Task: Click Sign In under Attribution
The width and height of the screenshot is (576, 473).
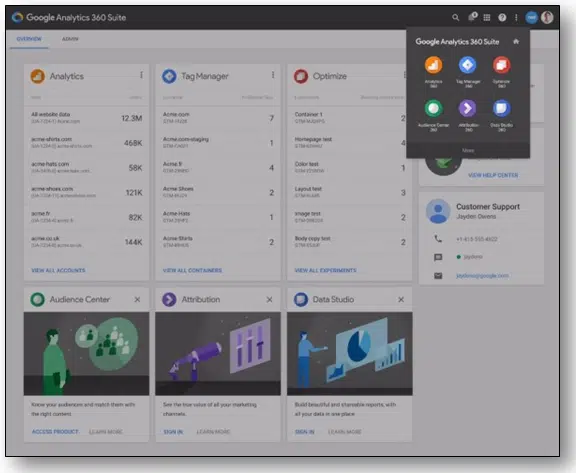Action: (x=173, y=432)
